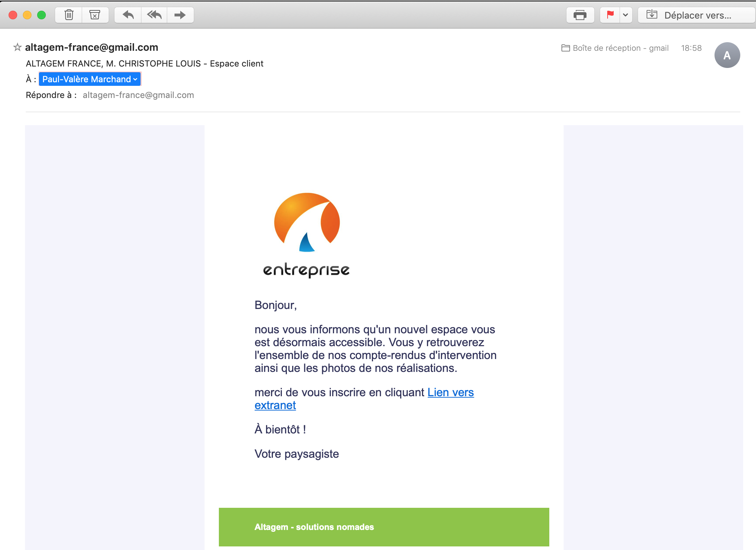Click the yellow minimize window button
The width and height of the screenshot is (756, 550).
point(27,15)
